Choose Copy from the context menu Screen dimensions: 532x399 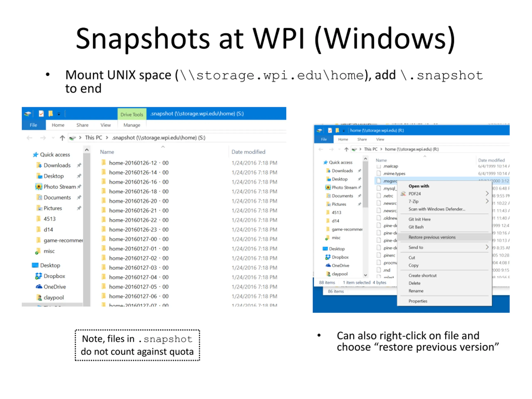pos(445,266)
